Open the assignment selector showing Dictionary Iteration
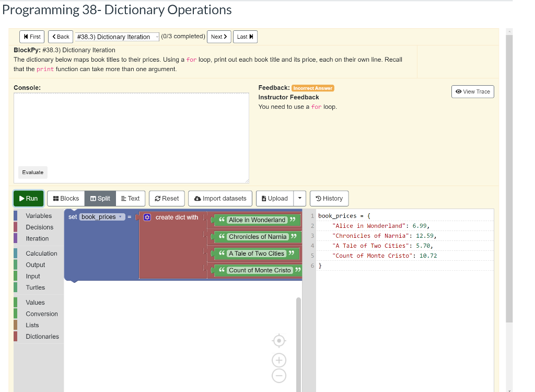Screen dimensions: 535x392 [117, 37]
